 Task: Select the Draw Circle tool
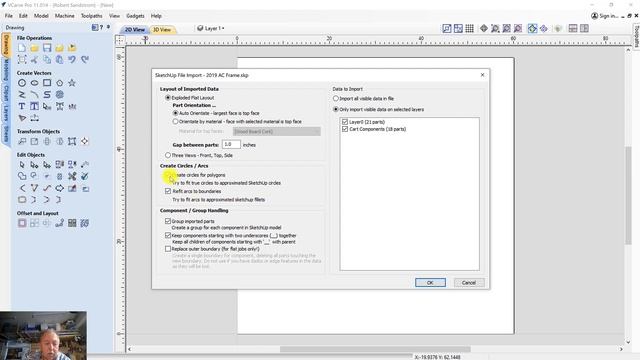[22, 83]
